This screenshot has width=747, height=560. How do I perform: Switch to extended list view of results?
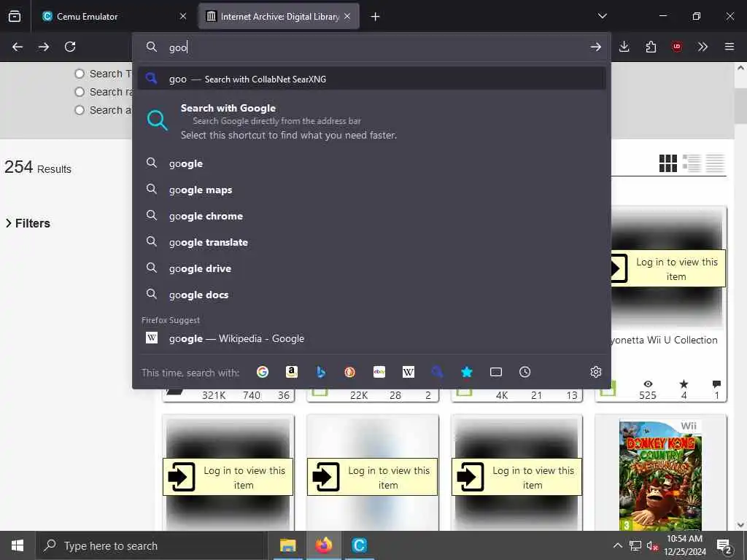pos(692,163)
